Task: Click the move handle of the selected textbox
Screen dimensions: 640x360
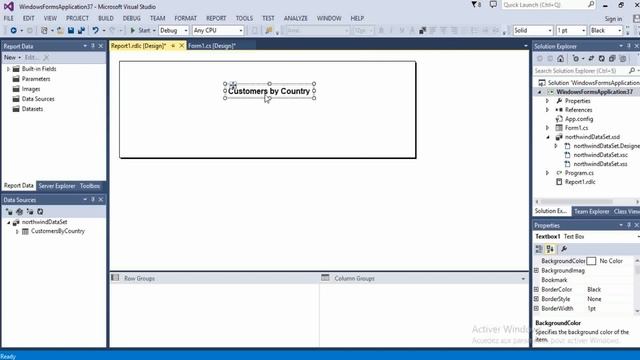Action: pos(233,85)
